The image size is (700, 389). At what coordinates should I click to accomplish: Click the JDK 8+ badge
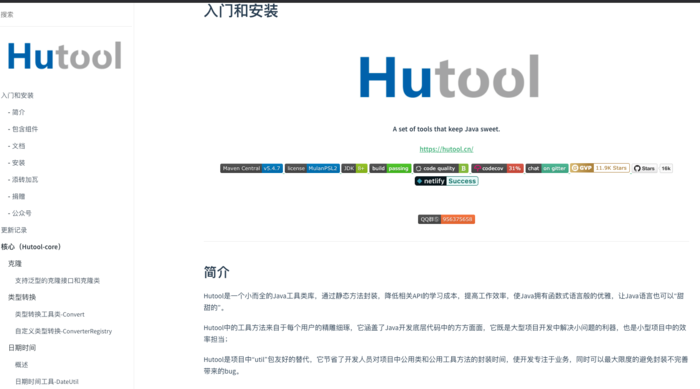pyautogui.click(x=354, y=168)
